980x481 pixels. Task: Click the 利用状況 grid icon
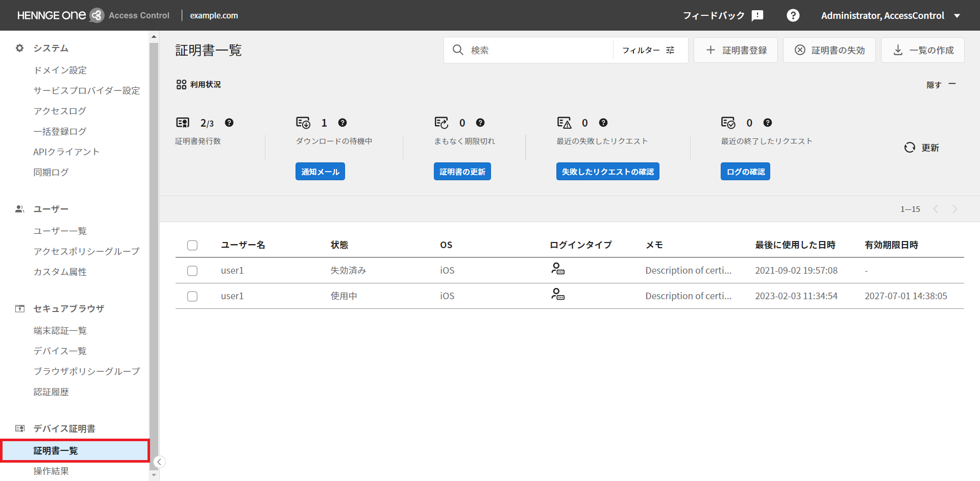point(181,84)
